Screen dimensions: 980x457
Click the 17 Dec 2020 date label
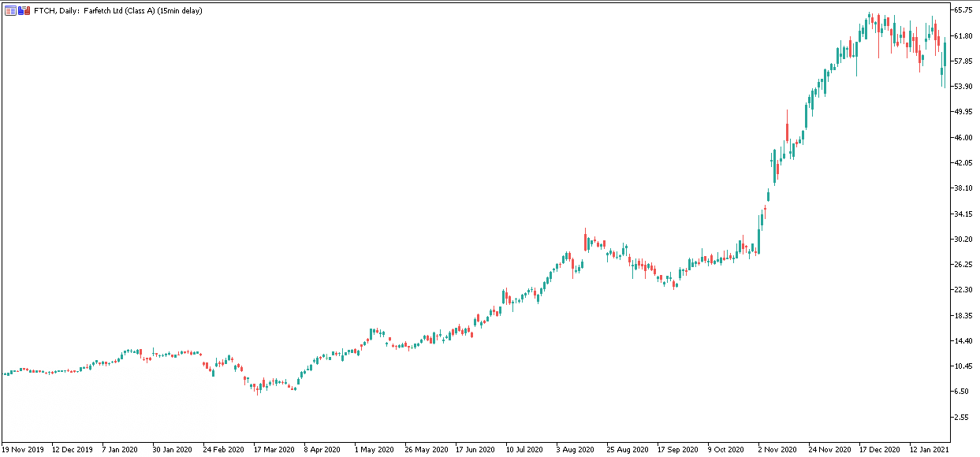click(880, 449)
